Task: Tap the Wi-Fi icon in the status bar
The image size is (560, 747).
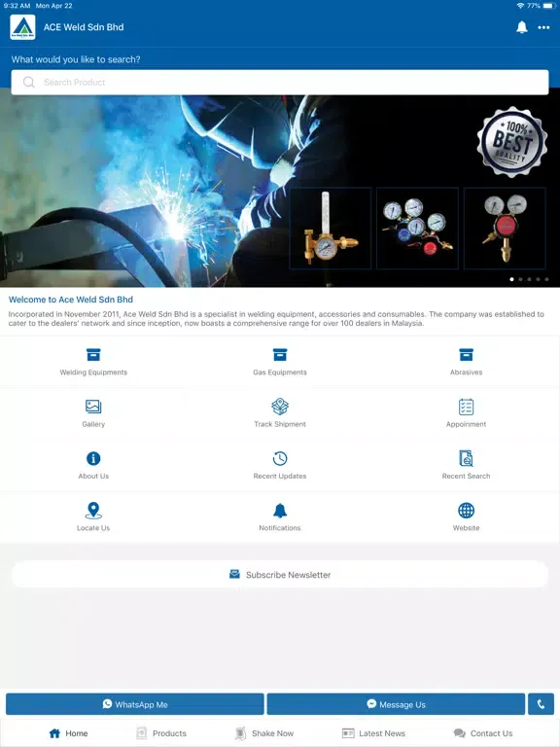Action: pos(520,6)
